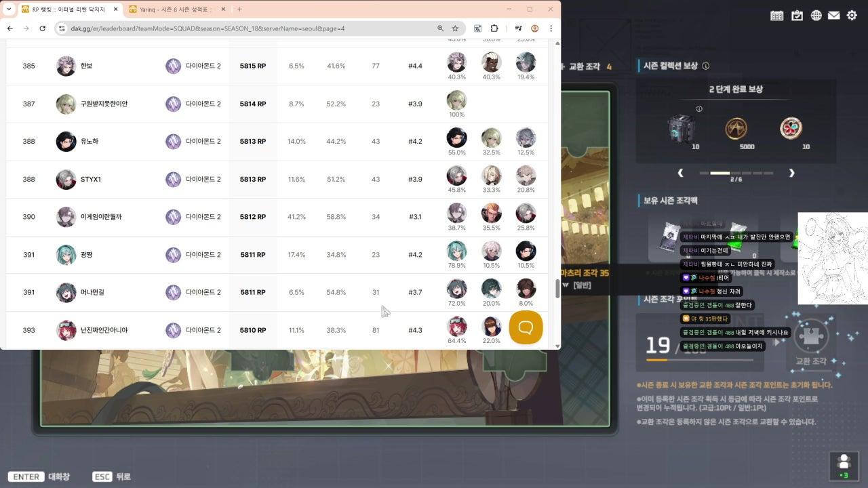Show next reward stage in the game
This screenshot has width=868, height=488.
point(791,174)
